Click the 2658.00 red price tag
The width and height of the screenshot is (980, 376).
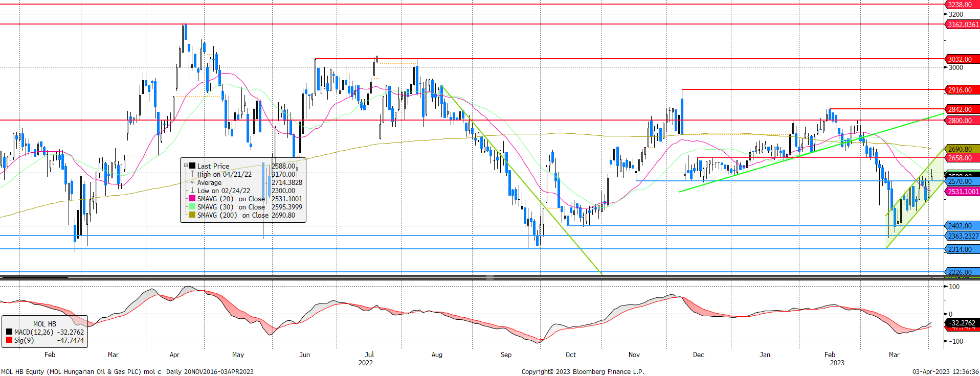pyautogui.click(x=962, y=158)
